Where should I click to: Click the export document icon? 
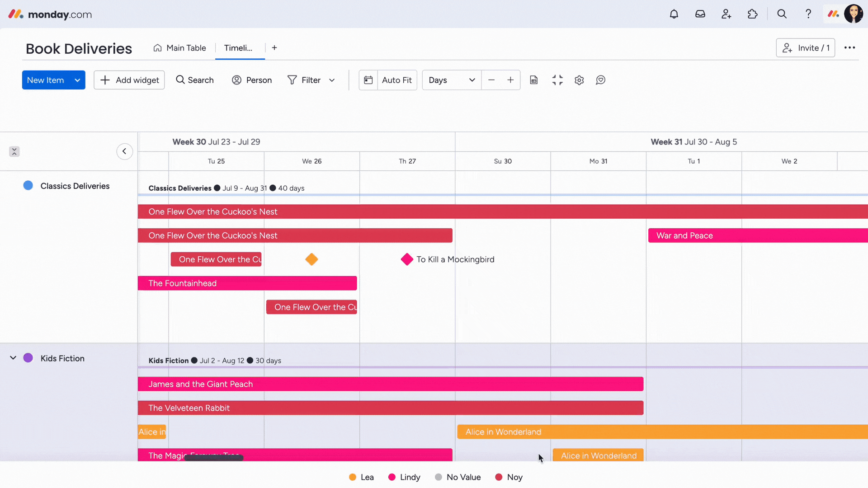[534, 80]
